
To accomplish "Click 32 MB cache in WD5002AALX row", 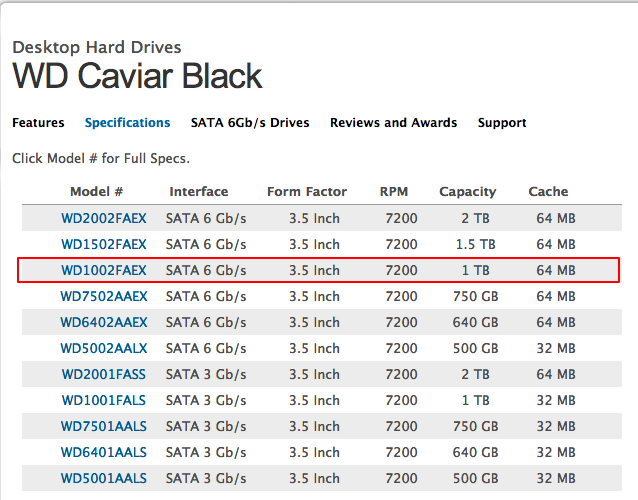I will tap(556, 349).
